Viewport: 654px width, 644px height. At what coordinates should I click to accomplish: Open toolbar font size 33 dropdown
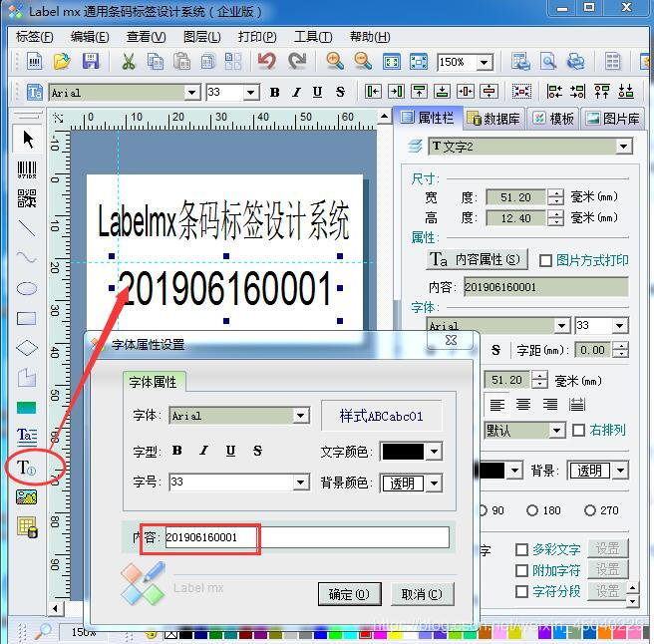pos(250,92)
